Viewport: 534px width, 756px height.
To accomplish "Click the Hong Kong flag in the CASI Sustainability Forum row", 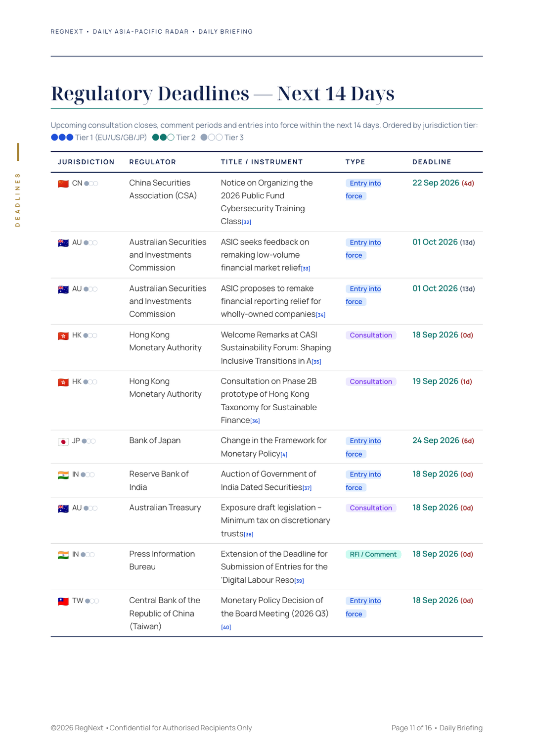I will (x=63, y=336).
